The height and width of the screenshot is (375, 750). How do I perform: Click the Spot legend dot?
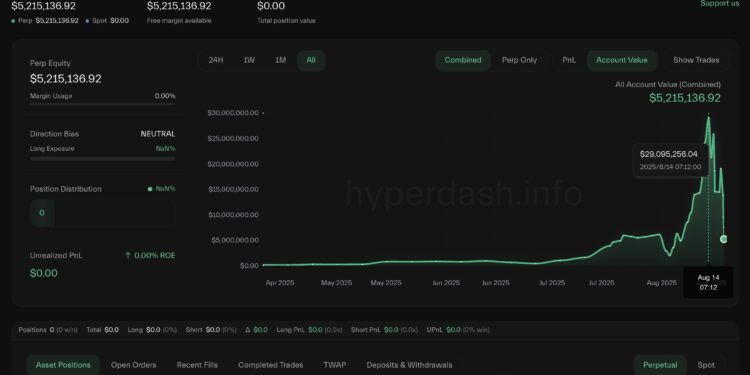click(x=87, y=21)
